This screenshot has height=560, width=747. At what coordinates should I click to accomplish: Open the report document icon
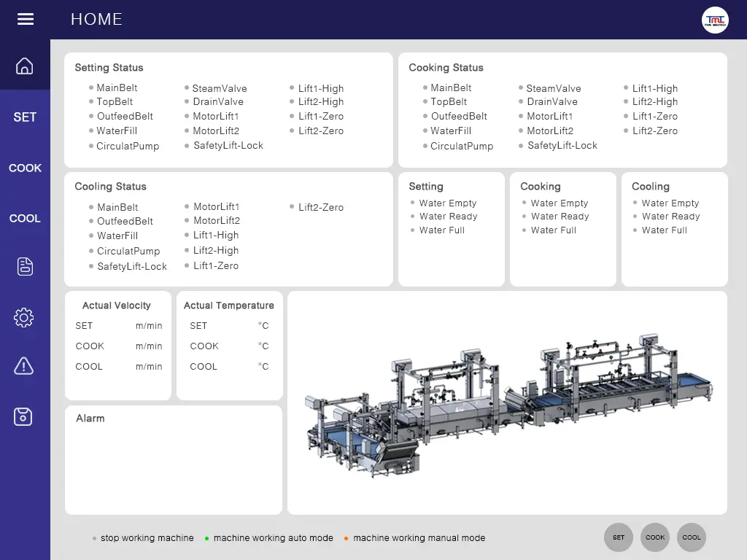coord(25,267)
